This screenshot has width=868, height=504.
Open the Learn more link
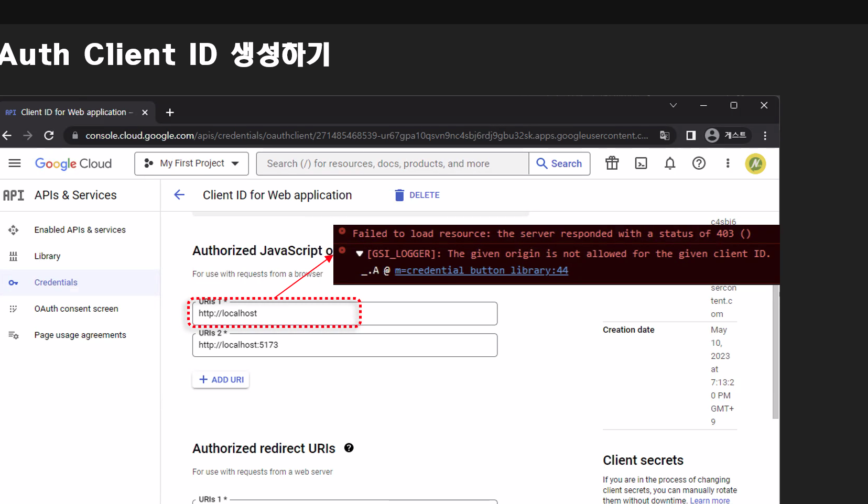point(710,500)
